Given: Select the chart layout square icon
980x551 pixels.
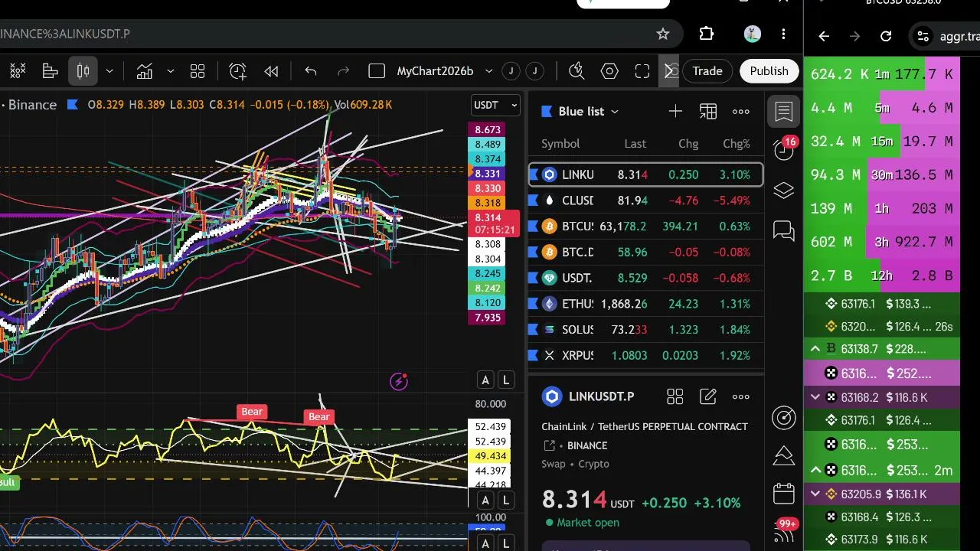Looking at the screenshot, I should (x=377, y=71).
